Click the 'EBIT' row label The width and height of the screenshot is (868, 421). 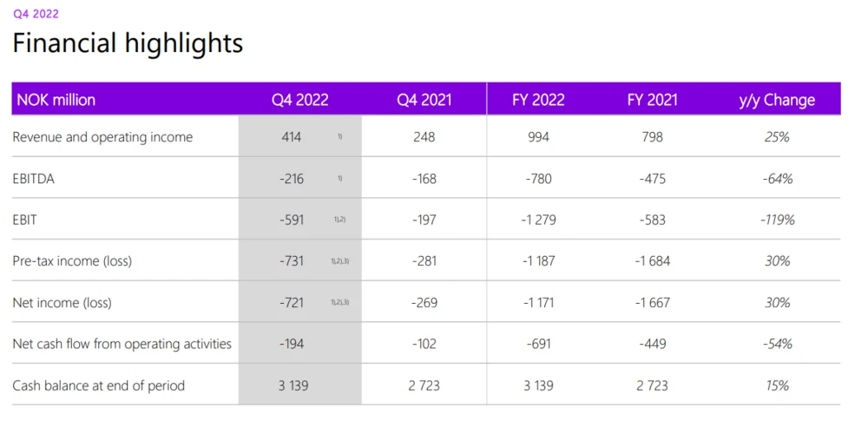click(x=25, y=220)
